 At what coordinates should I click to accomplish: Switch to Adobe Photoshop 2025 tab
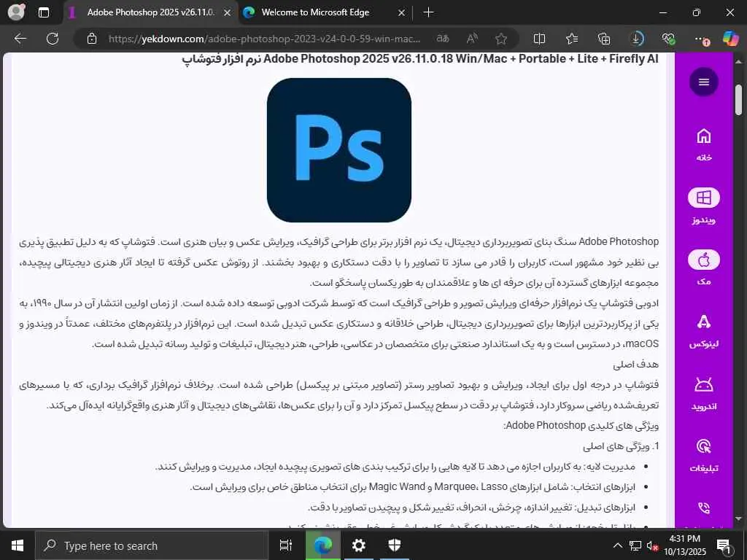150,12
